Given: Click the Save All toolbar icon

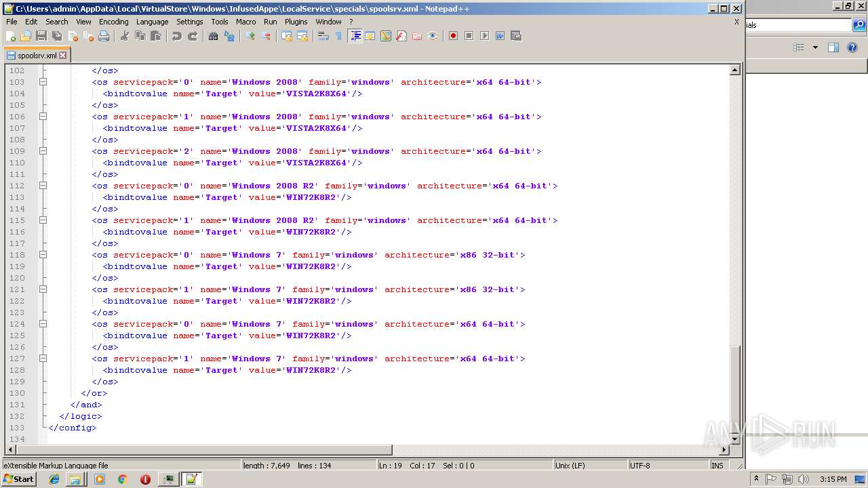Looking at the screenshot, I should [x=57, y=36].
